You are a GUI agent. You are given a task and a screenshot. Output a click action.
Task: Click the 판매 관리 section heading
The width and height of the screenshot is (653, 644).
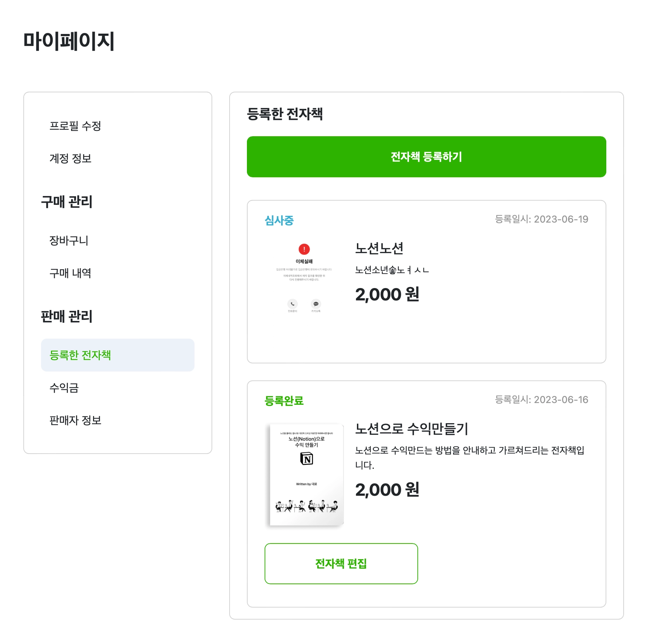point(67,316)
